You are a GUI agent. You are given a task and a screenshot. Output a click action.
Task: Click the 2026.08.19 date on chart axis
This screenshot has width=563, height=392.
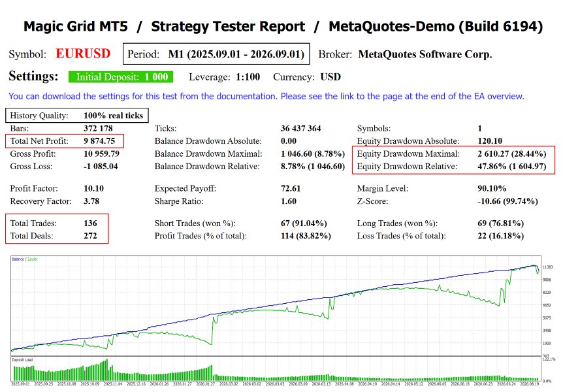[529, 384]
